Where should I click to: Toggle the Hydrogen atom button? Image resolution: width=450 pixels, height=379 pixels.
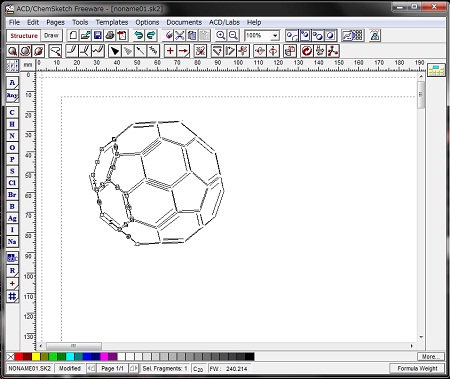click(x=12, y=124)
